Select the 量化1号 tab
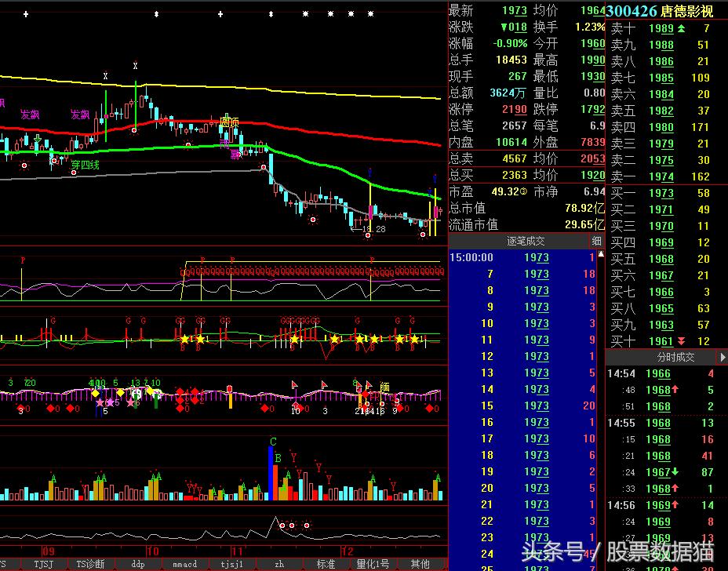The width and height of the screenshot is (728, 571). click(373, 564)
